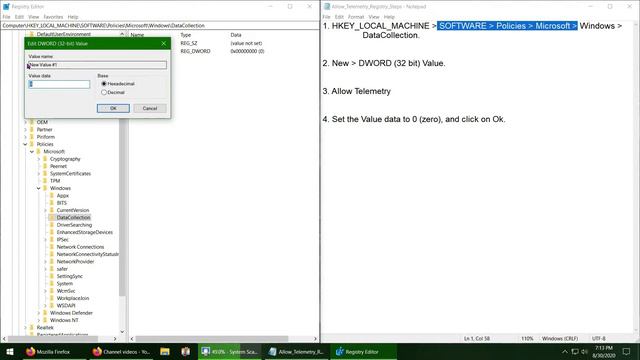Image resolution: width=640 pixels, height=360 pixels.
Task: Click the Appx folder icon
Action: (52, 196)
